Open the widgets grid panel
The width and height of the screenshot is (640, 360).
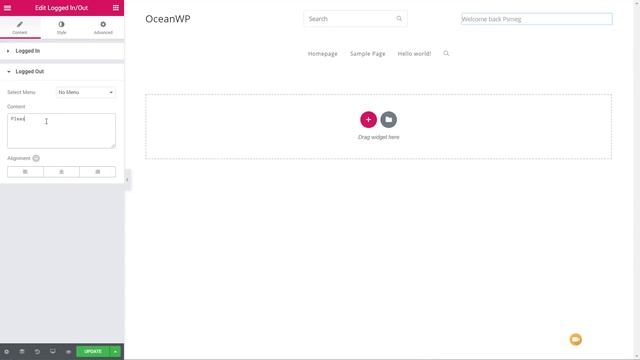pos(116,8)
